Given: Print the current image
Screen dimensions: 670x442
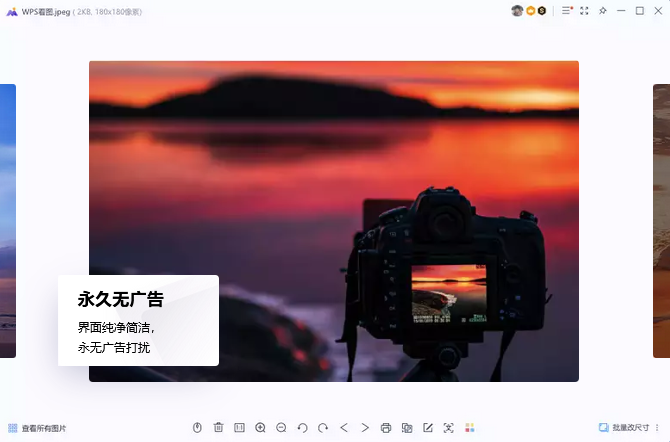Looking at the screenshot, I should point(386,428).
